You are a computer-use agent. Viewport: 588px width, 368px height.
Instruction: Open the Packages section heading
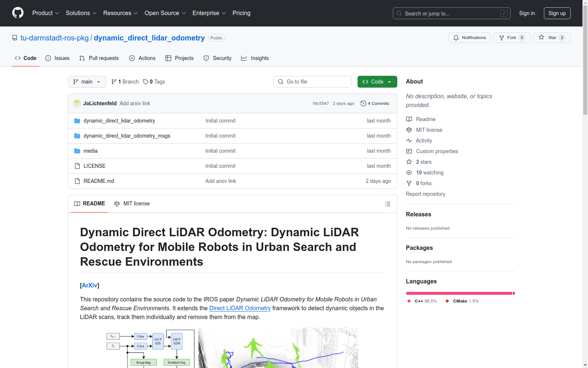pyautogui.click(x=419, y=248)
